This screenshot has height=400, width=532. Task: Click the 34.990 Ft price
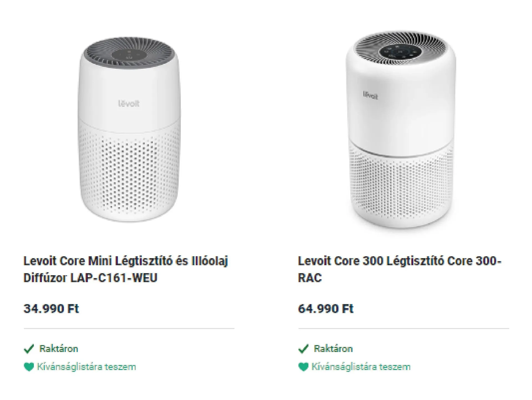click(51, 309)
